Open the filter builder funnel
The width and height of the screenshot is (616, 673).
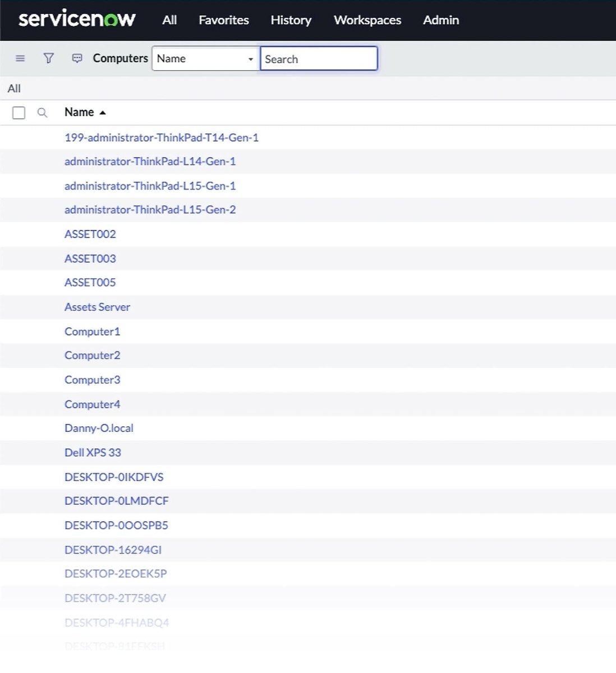tap(48, 58)
